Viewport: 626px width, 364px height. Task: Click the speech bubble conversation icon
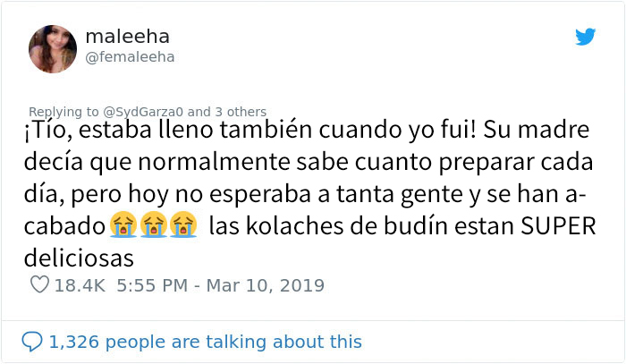pyautogui.click(x=33, y=341)
